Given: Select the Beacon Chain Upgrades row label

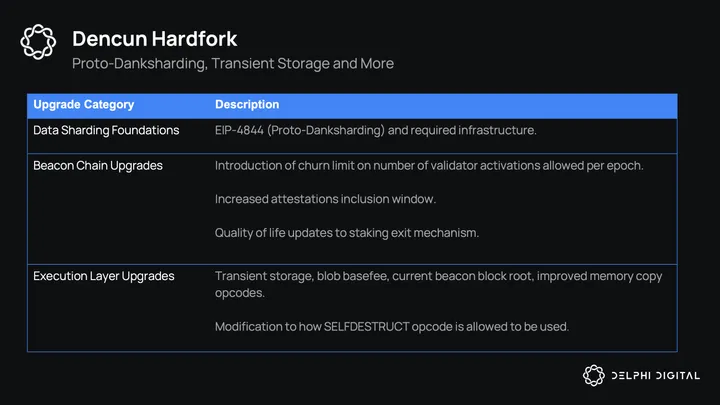Looking at the screenshot, I should [x=98, y=165].
